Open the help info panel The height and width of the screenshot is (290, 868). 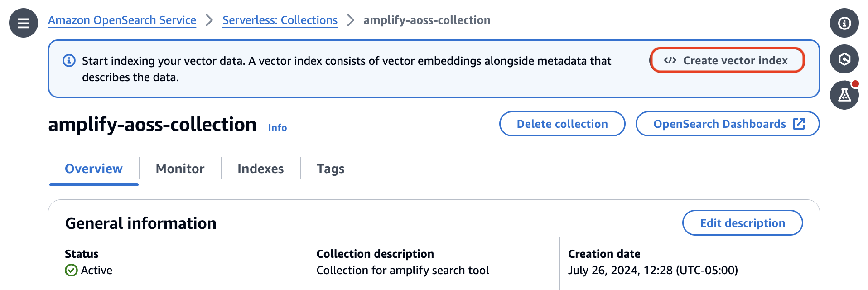tap(844, 23)
